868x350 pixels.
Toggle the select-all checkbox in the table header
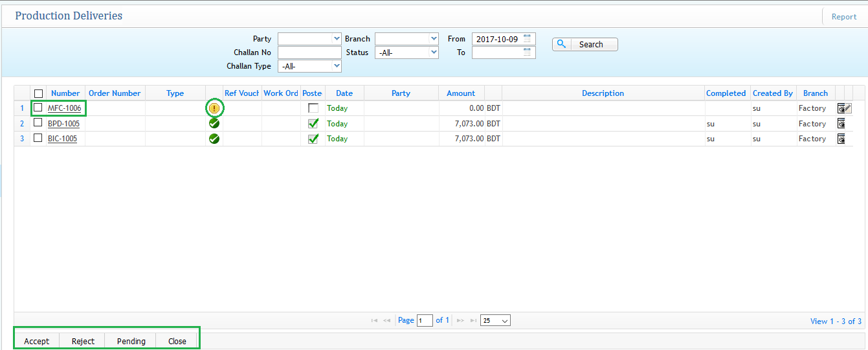click(38, 93)
